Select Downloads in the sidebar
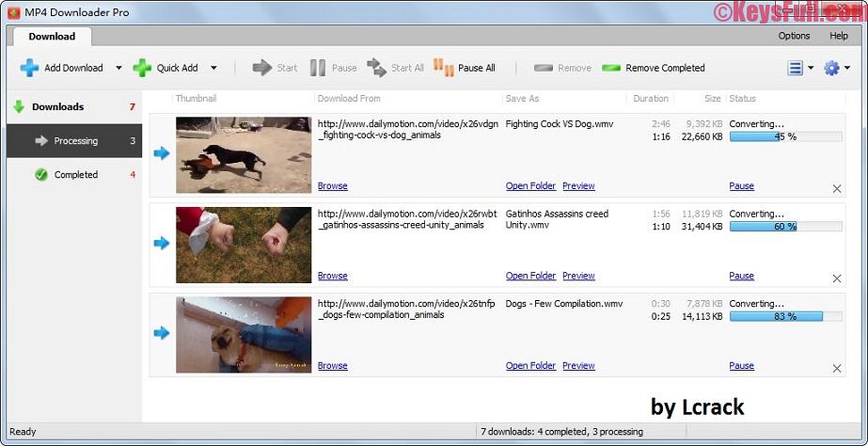Image resolution: width=868 pixels, height=446 pixels. 74,107
